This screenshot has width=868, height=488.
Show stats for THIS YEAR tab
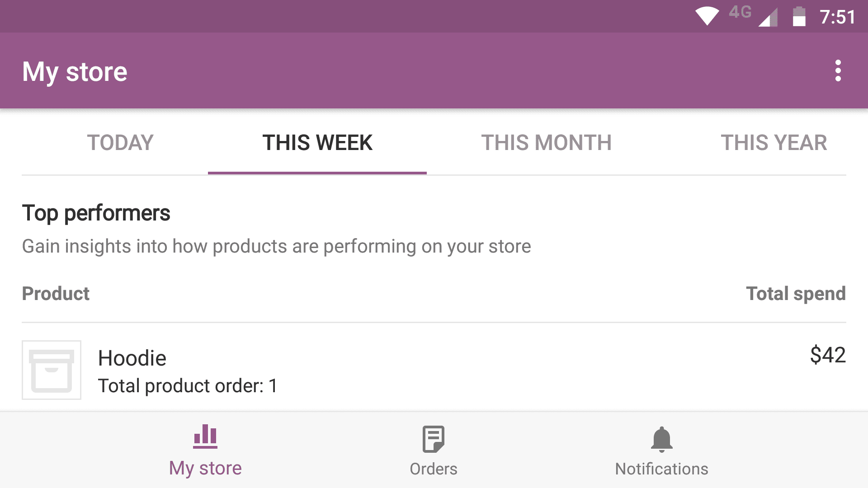pos(774,143)
